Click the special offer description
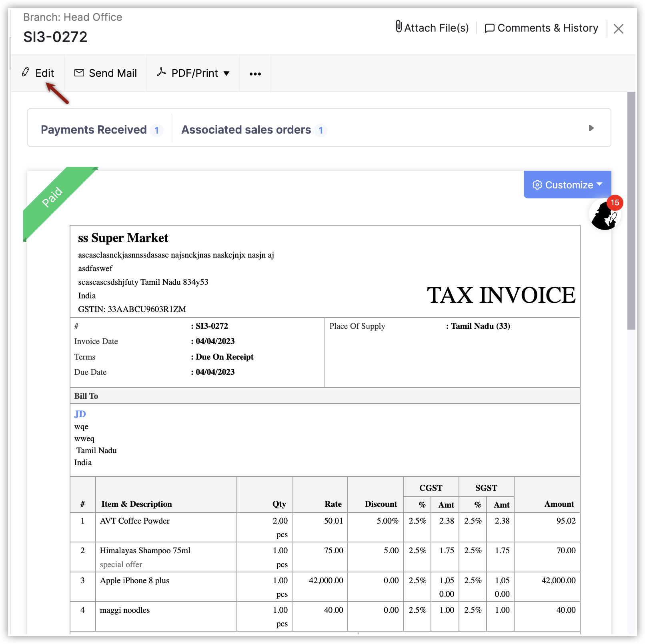 [121, 564]
